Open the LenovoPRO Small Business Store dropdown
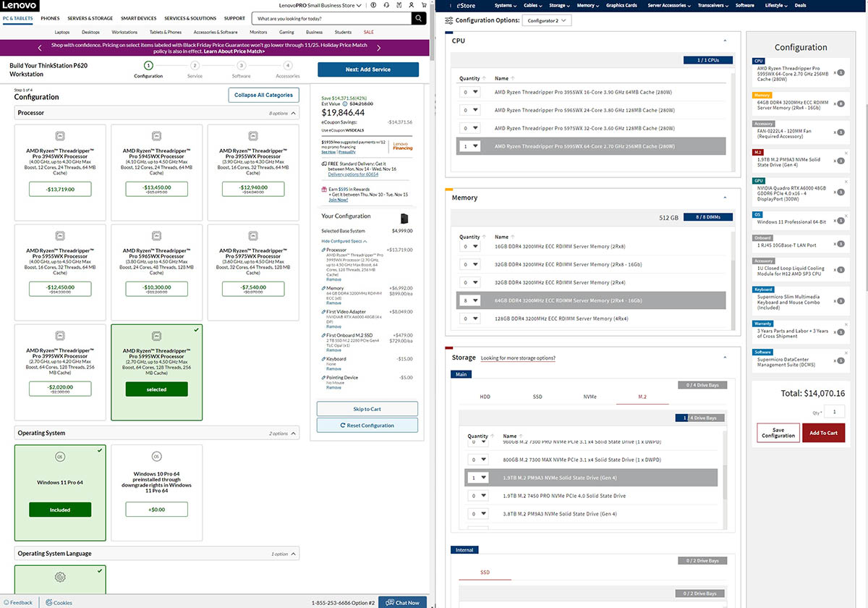868x608 pixels. [x=322, y=5]
